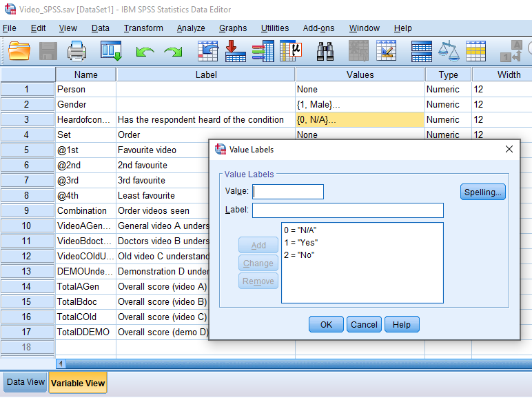Close the Value Labels dialog
The height and width of the screenshot is (398, 532).
point(509,149)
